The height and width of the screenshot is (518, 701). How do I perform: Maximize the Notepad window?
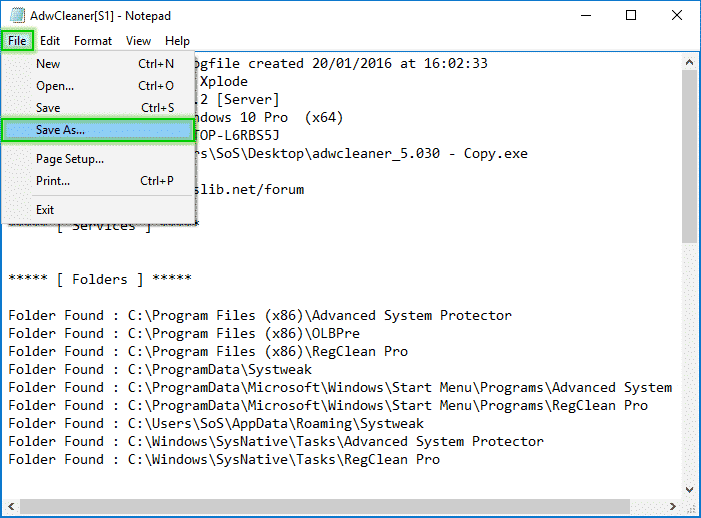tap(631, 15)
